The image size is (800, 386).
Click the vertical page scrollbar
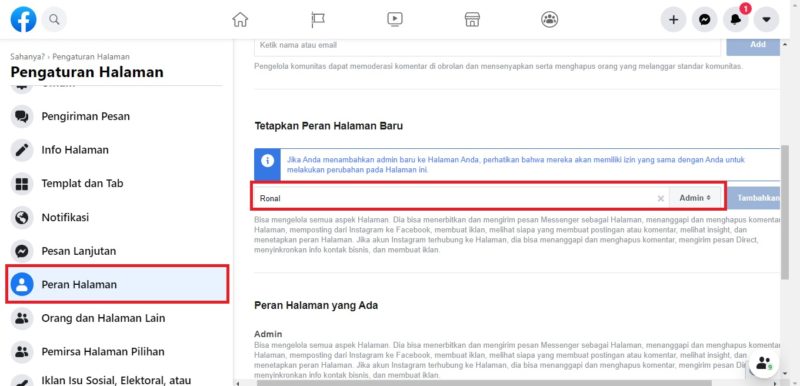[785, 211]
